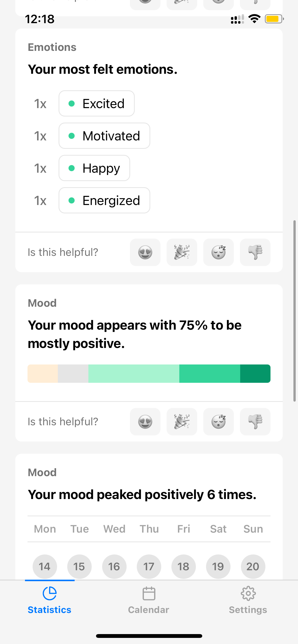
Task: Tap heart-eyes emoji under Mood percentage card
Action: [145, 422]
